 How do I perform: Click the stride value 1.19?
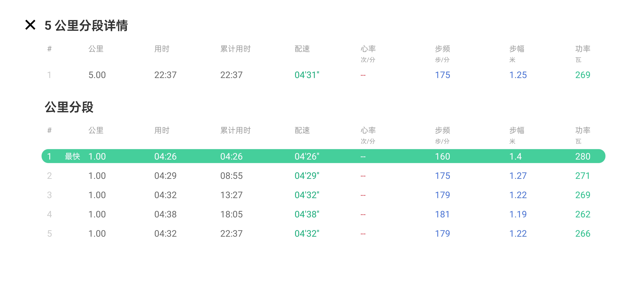pyautogui.click(x=518, y=214)
